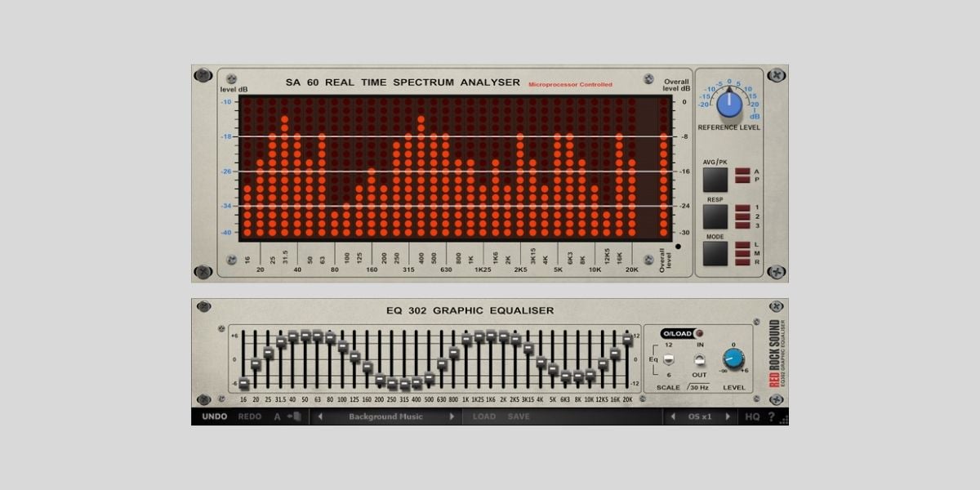The height and width of the screenshot is (490, 980).
Task: Grab the equaliser's 160 band fader
Action: (367, 367)
